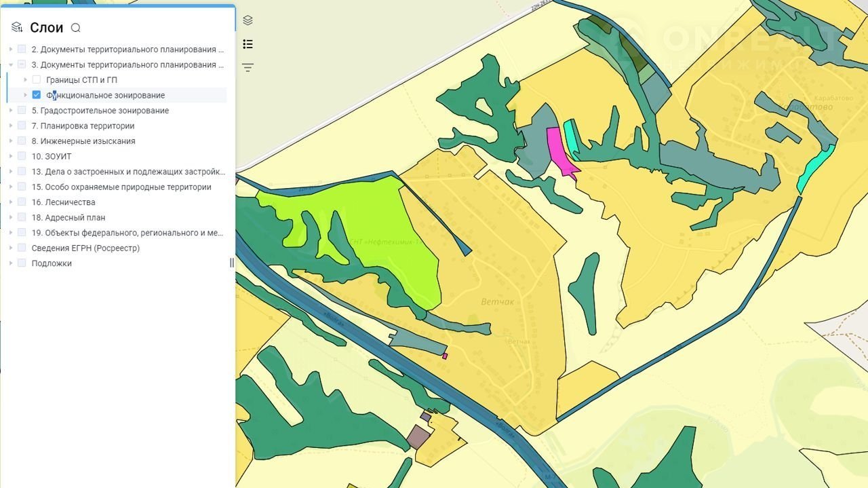Image resolution: width=868 pixels, height=488 pixels.
Task: Expand the Подложки group arrow
Action: click(x=11, y=263)
